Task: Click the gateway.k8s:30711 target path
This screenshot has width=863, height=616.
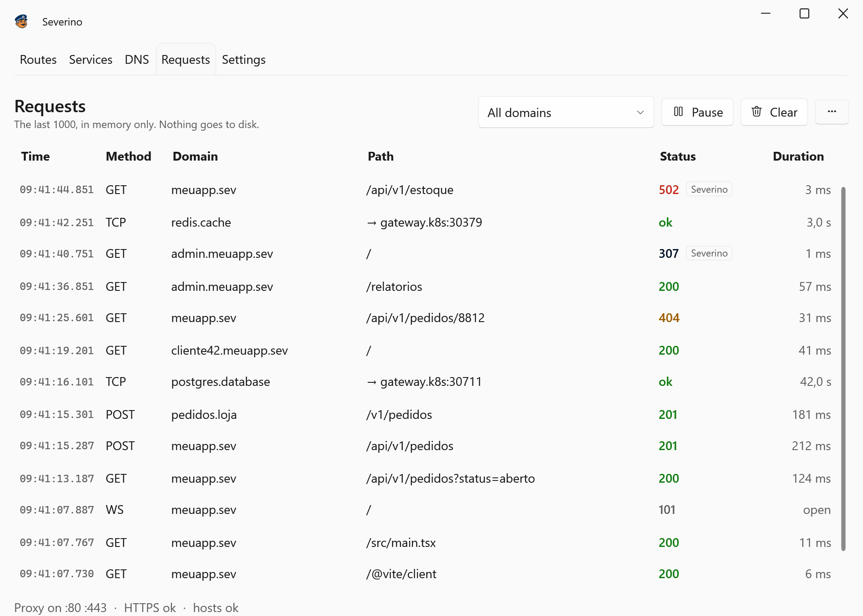Action: pos(424,381)
